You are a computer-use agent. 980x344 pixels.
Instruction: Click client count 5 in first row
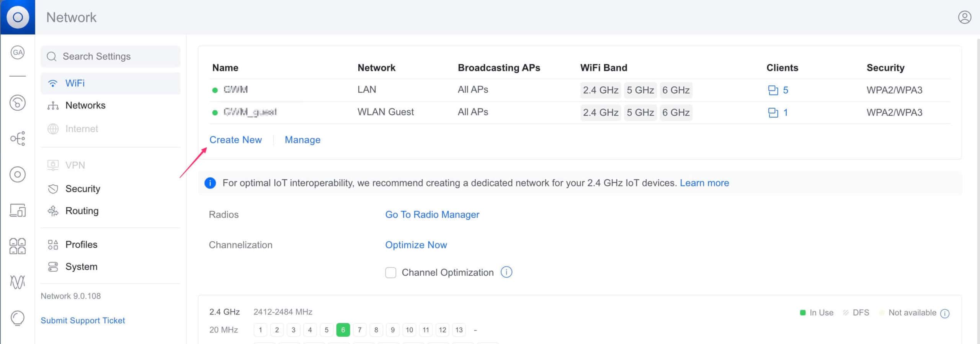[786, 90]
